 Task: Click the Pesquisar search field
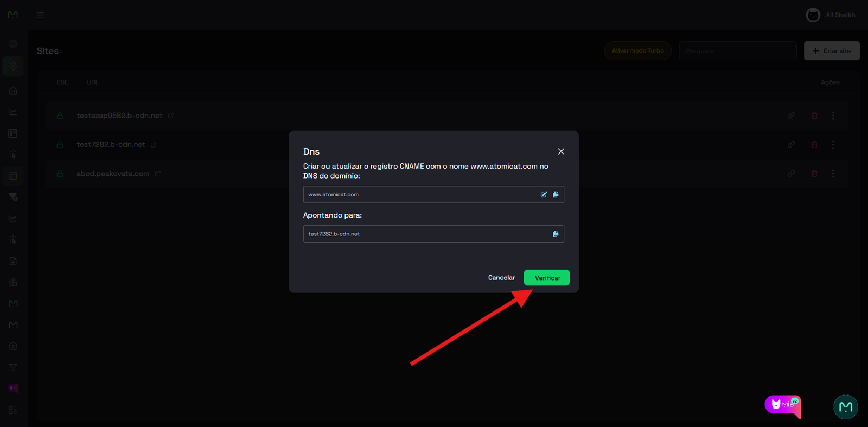738,50
